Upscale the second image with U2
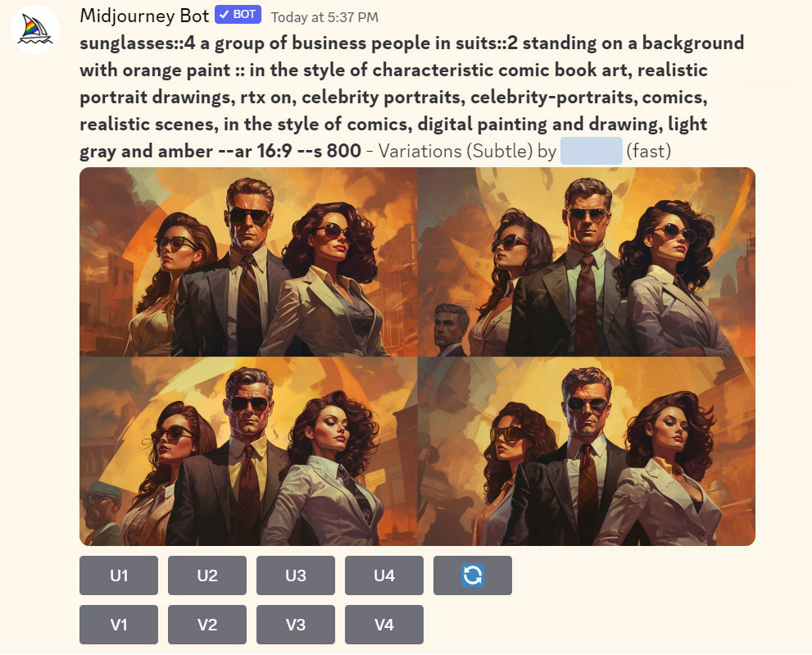 click(x=207, y=575)
